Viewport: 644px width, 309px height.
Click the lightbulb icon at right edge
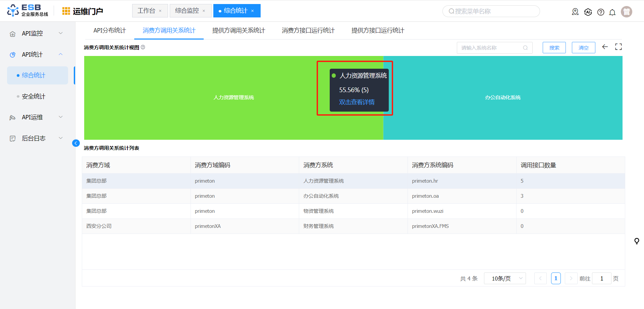[636, 241]
